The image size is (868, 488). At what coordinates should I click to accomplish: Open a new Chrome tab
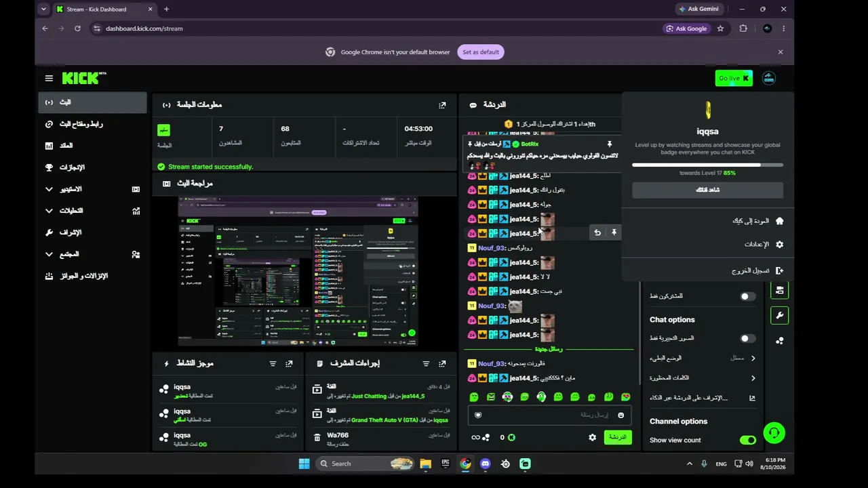tap(166, 9)
